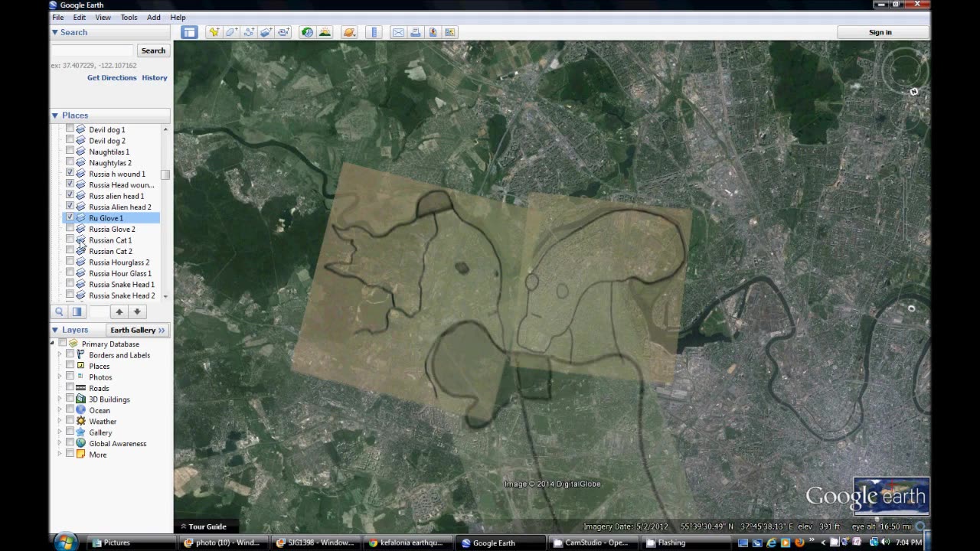This screenshot has height=551, width=980.
Task: Toggle sunlight across the landscape icon
Action: tap(325, 32)
